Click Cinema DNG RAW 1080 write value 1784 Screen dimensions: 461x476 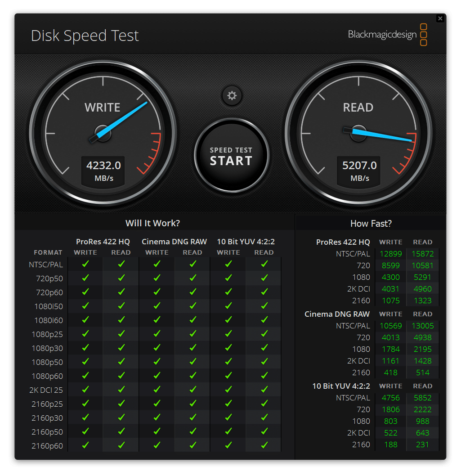coord(390,349)
